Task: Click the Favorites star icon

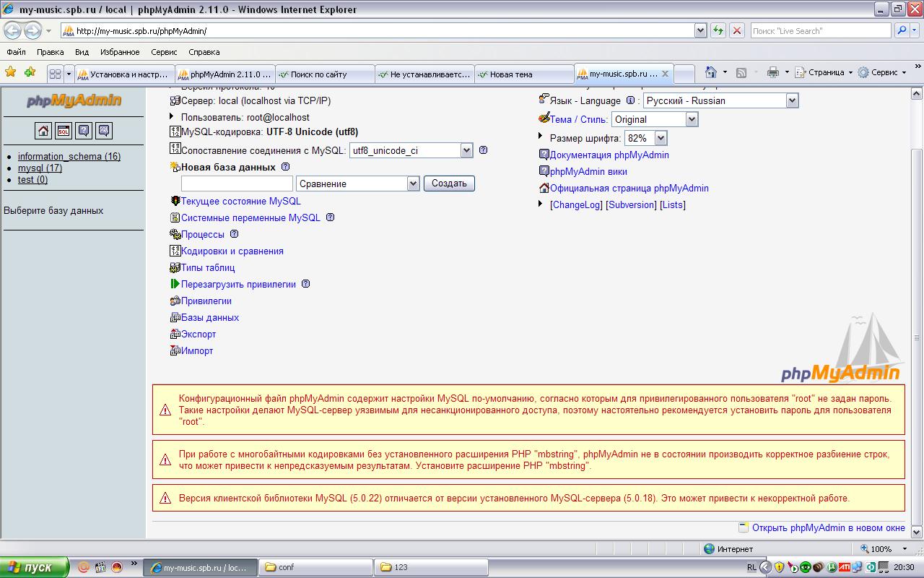Action: (11, 72)
